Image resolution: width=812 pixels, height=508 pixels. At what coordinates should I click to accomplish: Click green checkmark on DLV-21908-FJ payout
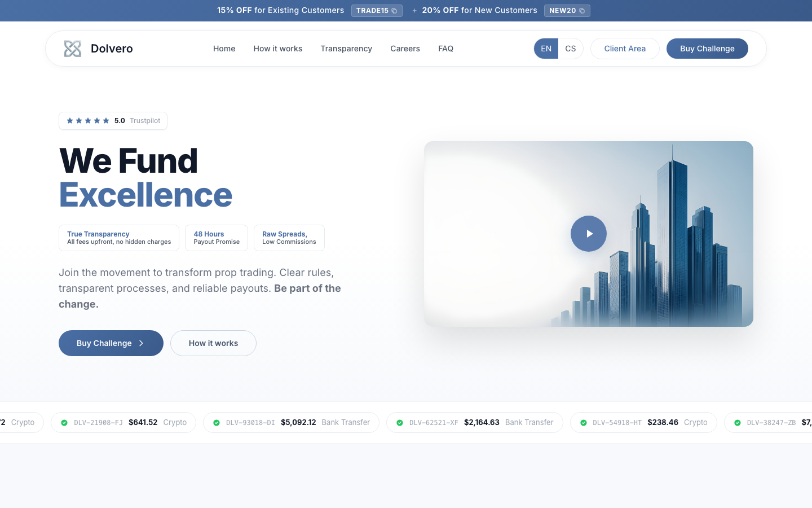coord(64,423)
